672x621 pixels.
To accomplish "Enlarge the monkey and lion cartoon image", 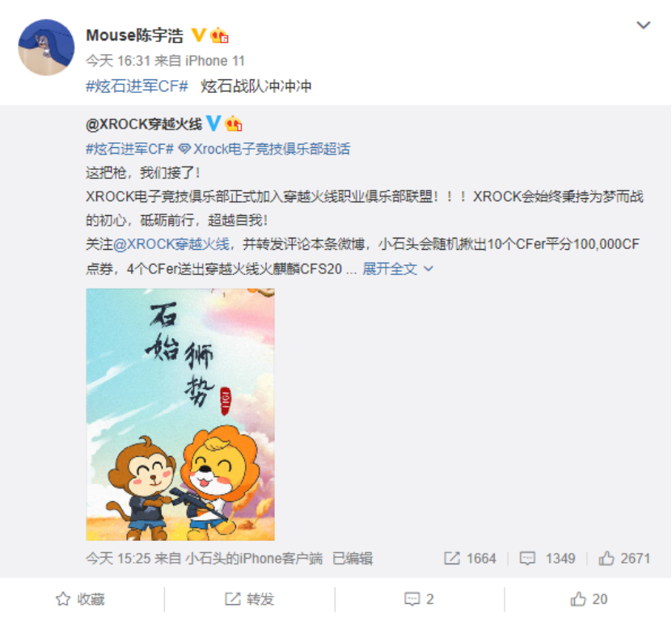I will 180,414.
